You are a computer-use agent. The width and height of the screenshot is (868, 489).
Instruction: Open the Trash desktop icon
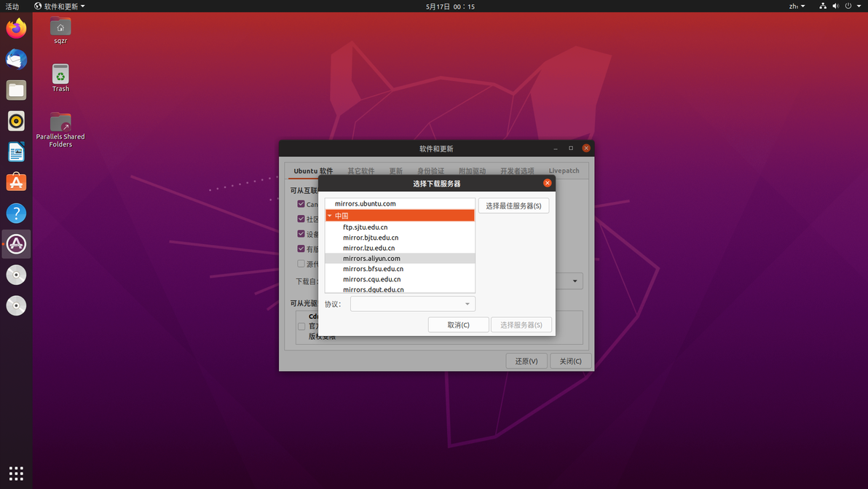click(x=60, y=78)
